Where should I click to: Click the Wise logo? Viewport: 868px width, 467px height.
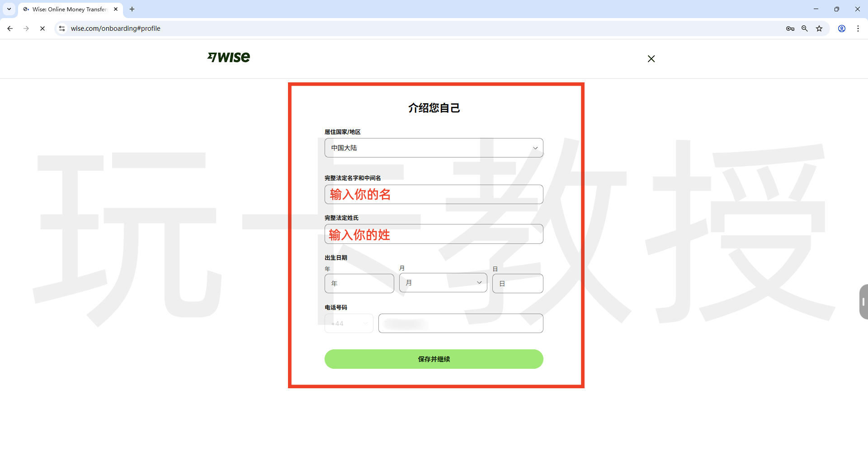coord(229,57)
